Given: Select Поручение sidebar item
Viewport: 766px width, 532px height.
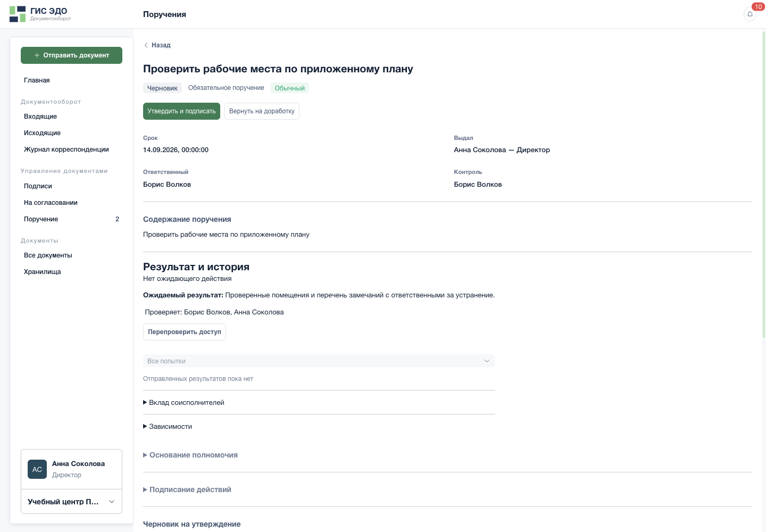Looking at the screenshot, I should 71,219.
